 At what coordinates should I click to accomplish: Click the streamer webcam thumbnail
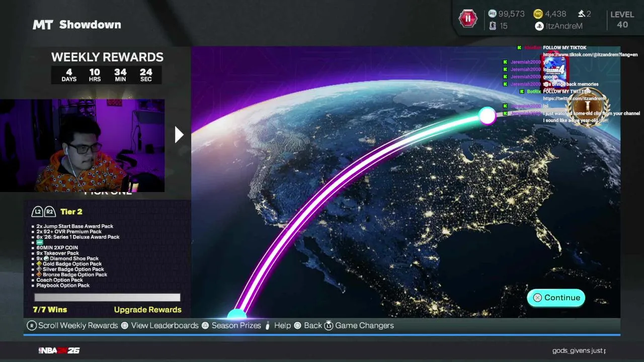pyautogui.click(x=83, y=146)
